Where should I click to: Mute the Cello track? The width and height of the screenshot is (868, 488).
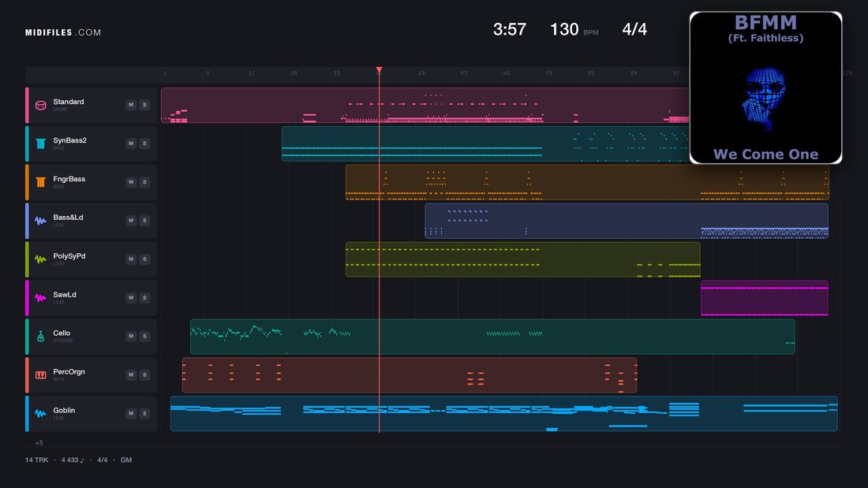(131, 336)
